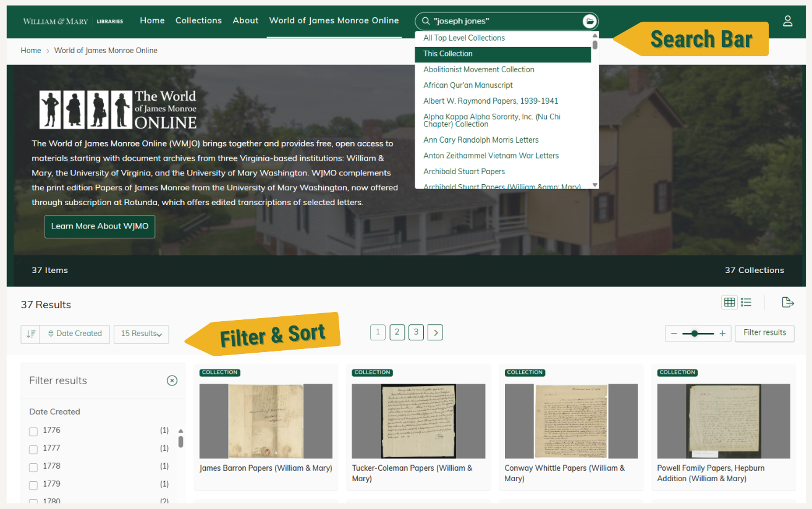Enable the 1778 date checkbox
812x509 pixels.
[x=33, y=467]
